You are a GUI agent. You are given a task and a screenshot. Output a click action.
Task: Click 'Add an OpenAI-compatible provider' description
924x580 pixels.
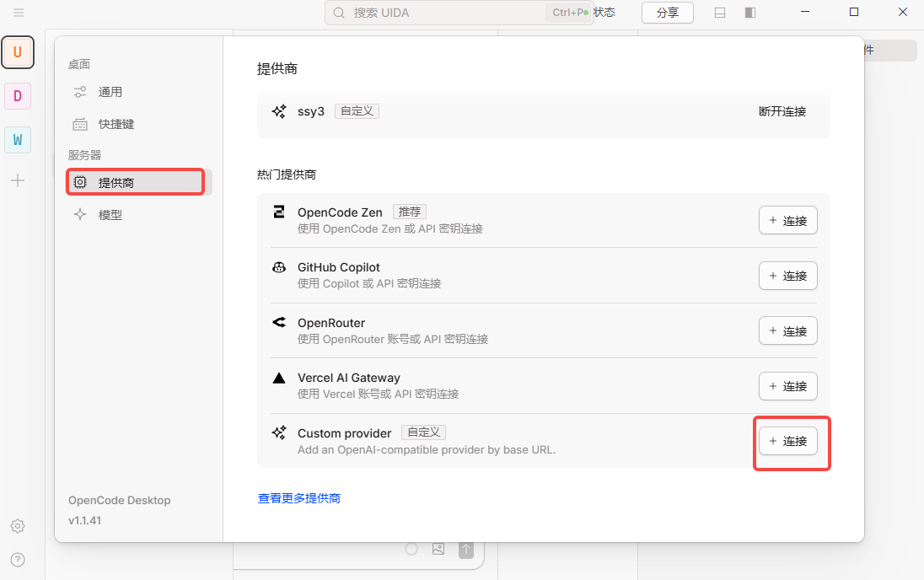(427, 449)
